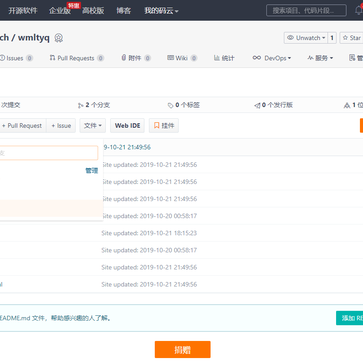
Task: Click the paperclip icon of 附件 tab
Action: point(124,58)
